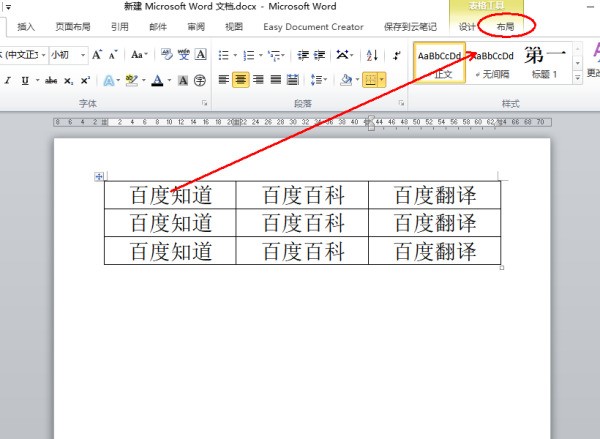Open the Change Case (Aa) menu
The height and width of the screenshot is (439, 600).
[139, 55]
